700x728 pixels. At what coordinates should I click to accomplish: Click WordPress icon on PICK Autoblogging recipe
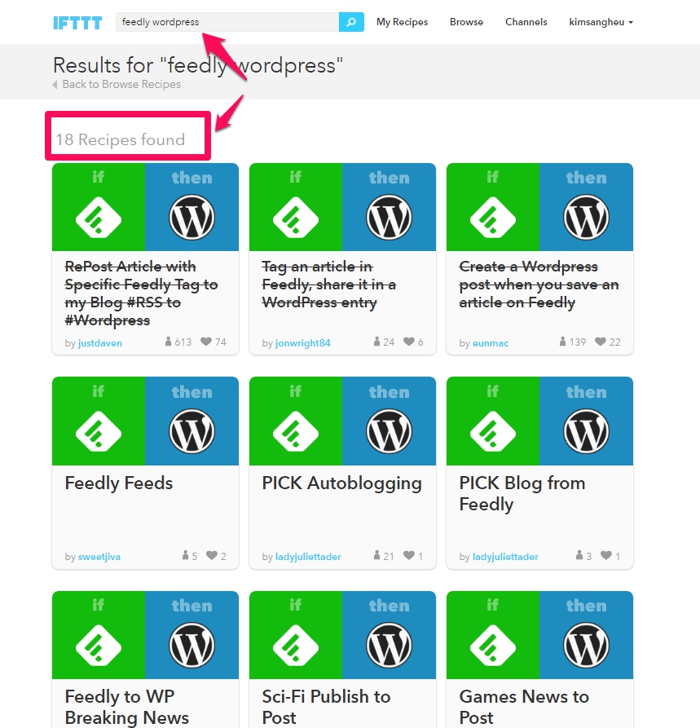pyautogui.click(x=389, y=431)
